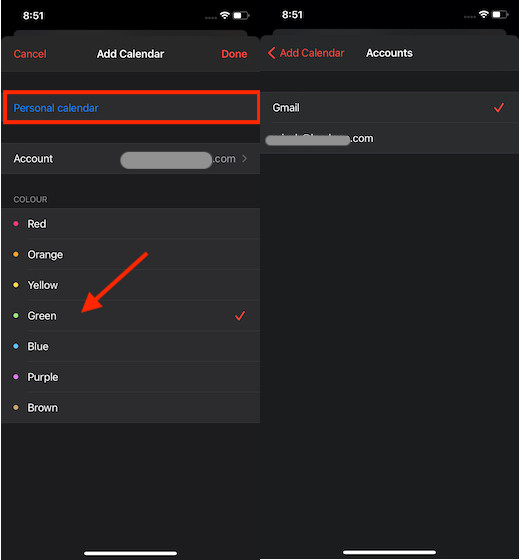The width and height of the screenshot is (520, 560).
Task: Select the Red colour dot
Action: click(16, 224)
